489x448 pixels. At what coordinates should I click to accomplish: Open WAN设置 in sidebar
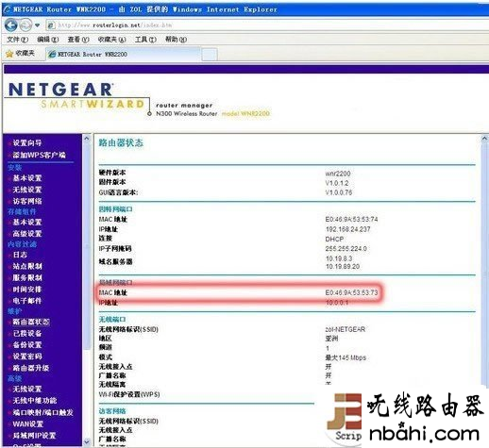pyautogui.click(x=27, y=423)
